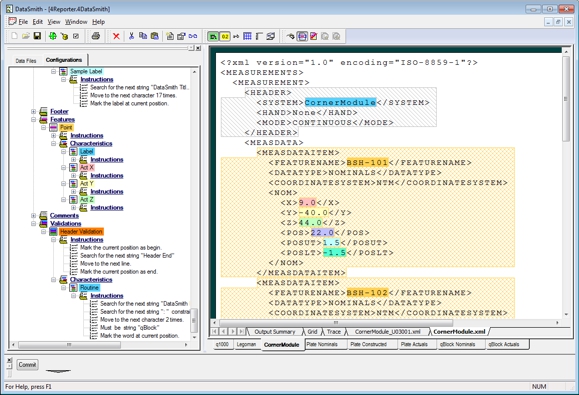The image size is (579, 395).
Task: Click the Routine characteristic icon in the tree
Action: [73, 288]
